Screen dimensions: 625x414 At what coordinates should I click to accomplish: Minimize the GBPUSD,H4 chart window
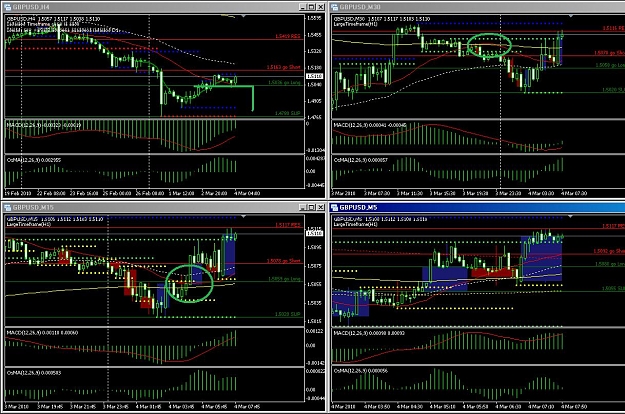point(303,7)
